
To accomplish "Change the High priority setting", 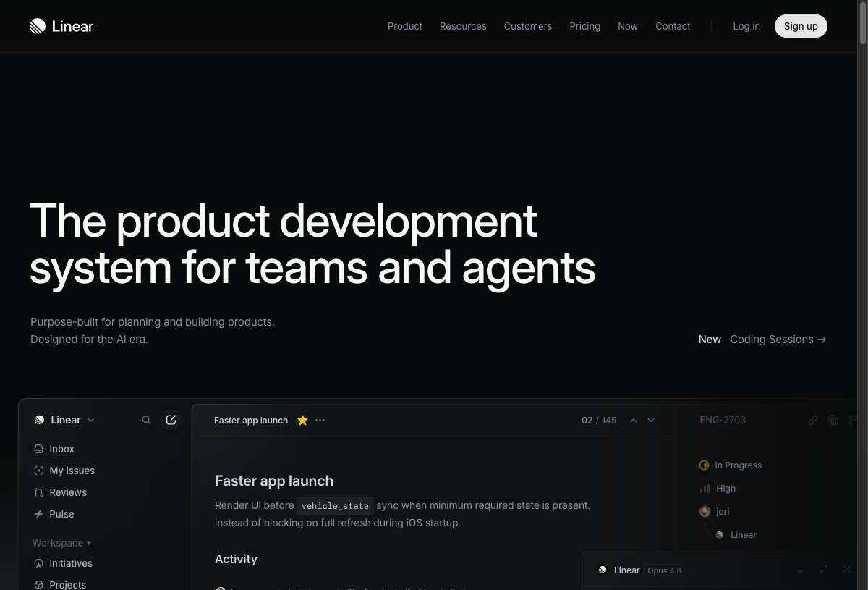I will [718, 489].
